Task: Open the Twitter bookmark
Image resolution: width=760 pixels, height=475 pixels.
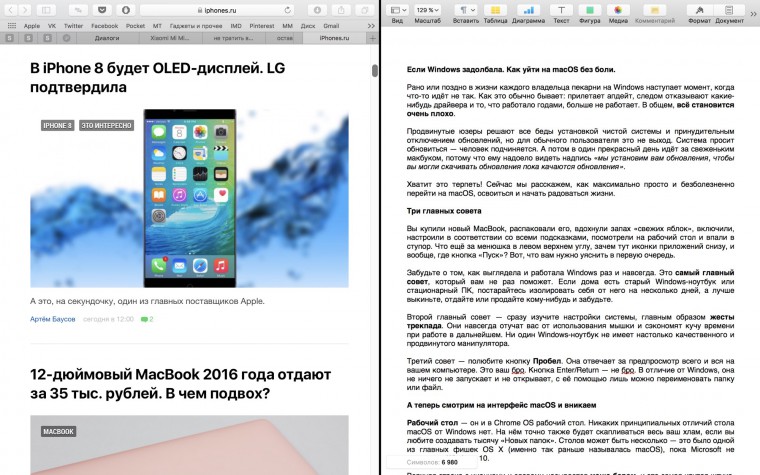Action: click(x=74, y=26)
